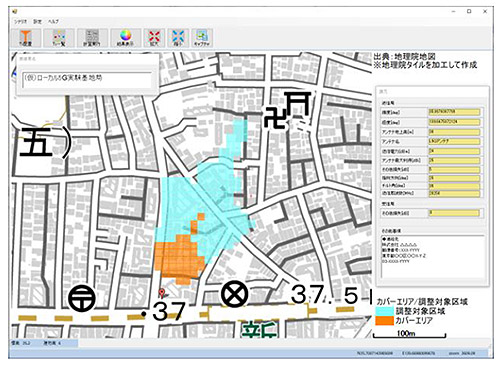Open the ヘルプ help menu
Viewport: 500px width, 367px height.
click(53, 21)
